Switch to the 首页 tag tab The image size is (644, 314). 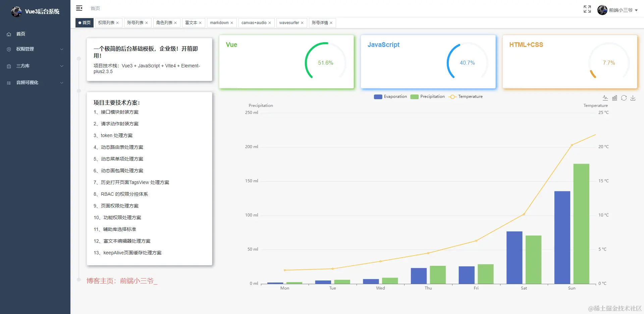tap(85, 23)
